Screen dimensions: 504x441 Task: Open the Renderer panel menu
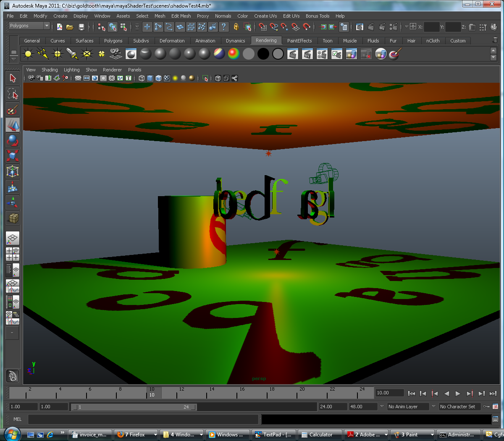pos(112,70)
